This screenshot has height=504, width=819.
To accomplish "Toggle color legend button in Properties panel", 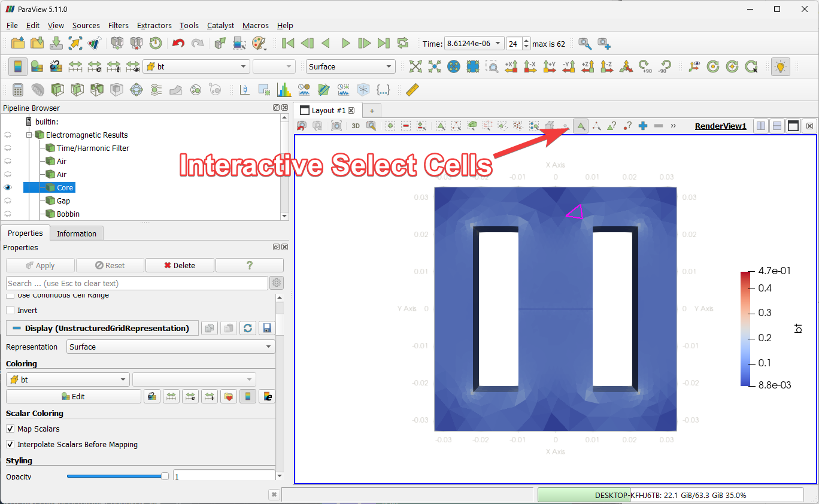I will (248, 396).
